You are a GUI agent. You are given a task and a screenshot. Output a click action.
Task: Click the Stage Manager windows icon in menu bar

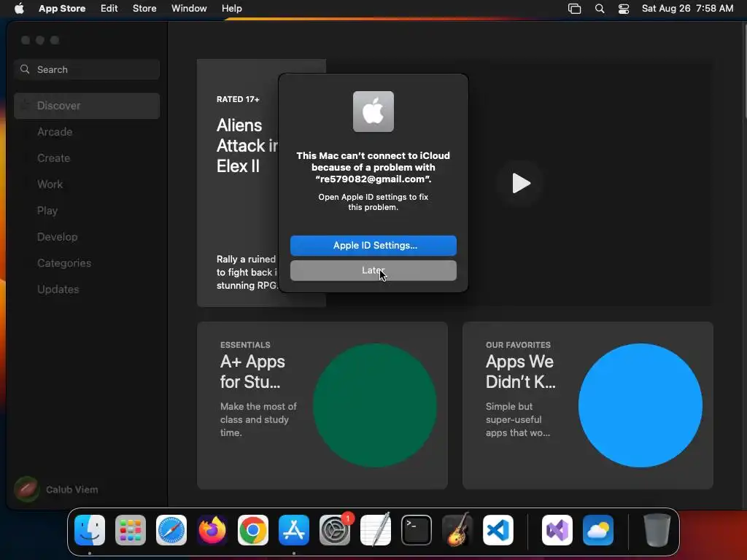point(575,9)
